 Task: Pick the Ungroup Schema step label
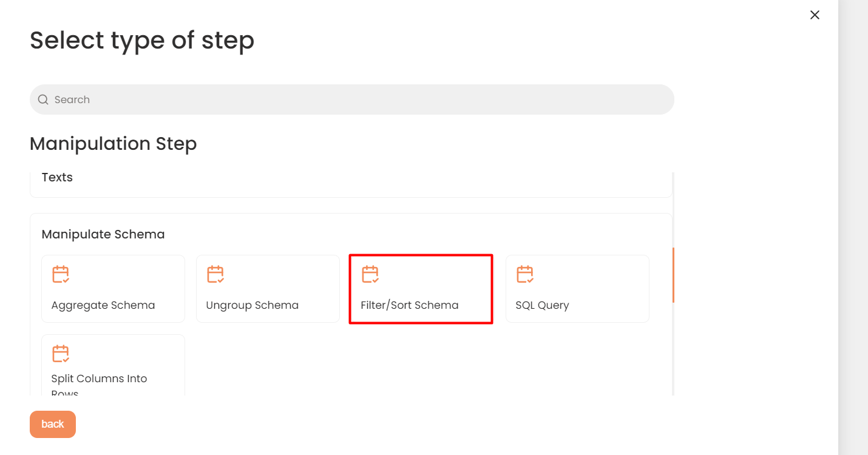[253, 305]
